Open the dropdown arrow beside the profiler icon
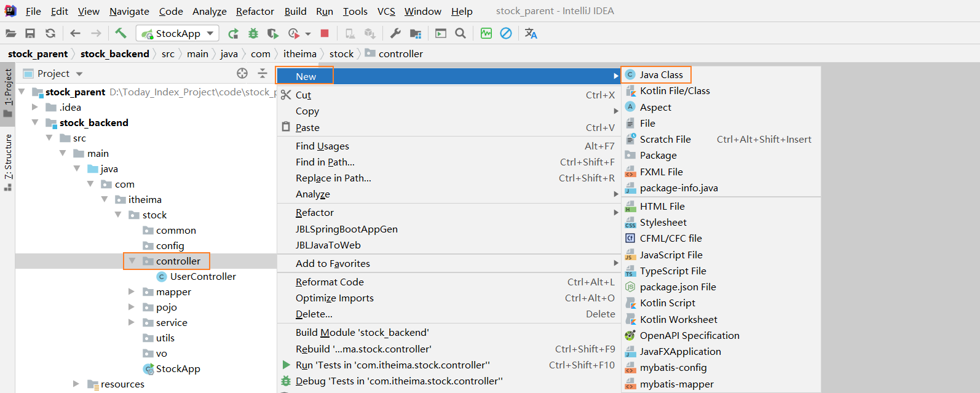 point(308,34)
